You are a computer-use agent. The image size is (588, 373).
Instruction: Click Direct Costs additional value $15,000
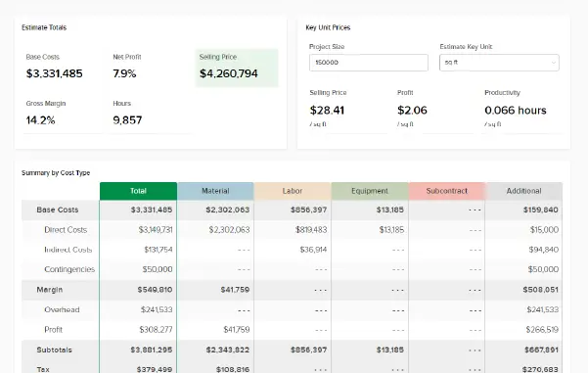544,230
